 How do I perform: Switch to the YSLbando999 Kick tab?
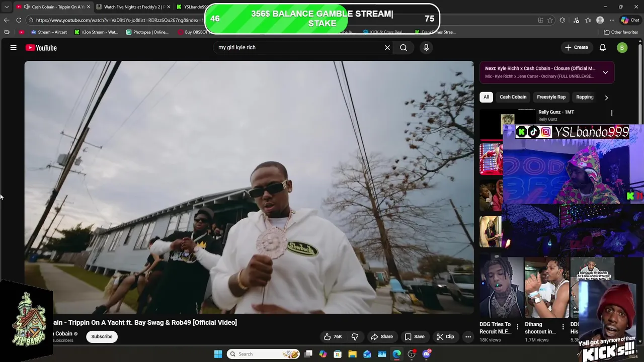click(191, 7)
